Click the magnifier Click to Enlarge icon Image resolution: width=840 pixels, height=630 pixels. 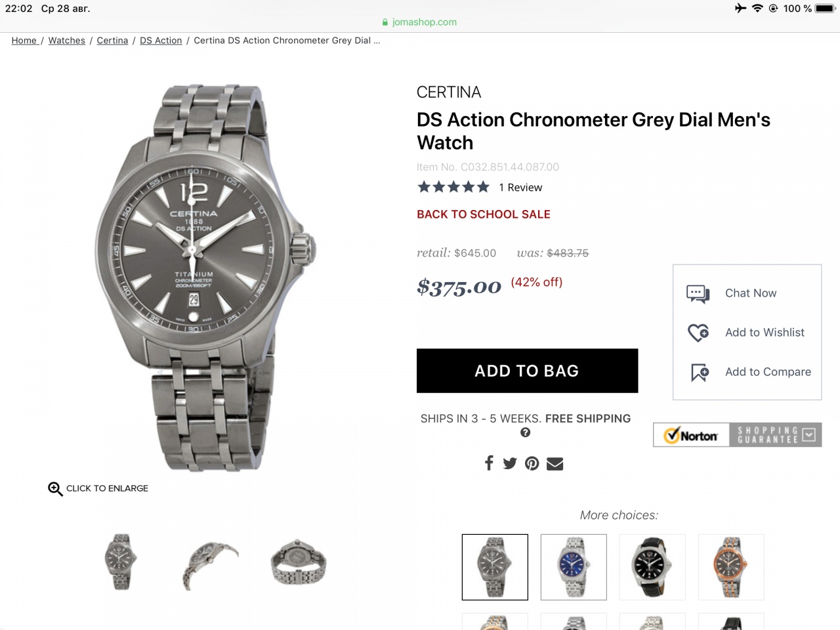click(55, 489)
